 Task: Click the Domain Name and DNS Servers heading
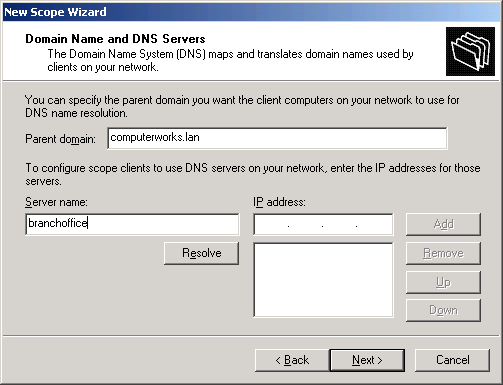point(115,39)
